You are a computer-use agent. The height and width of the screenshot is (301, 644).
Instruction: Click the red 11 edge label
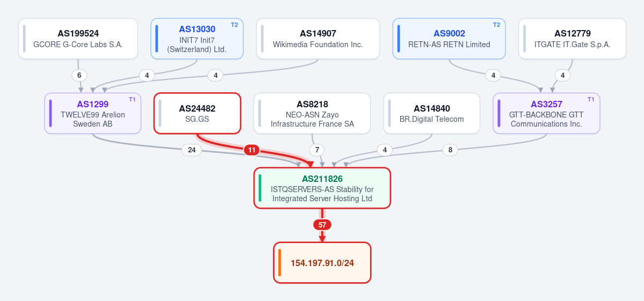point(252,150)
